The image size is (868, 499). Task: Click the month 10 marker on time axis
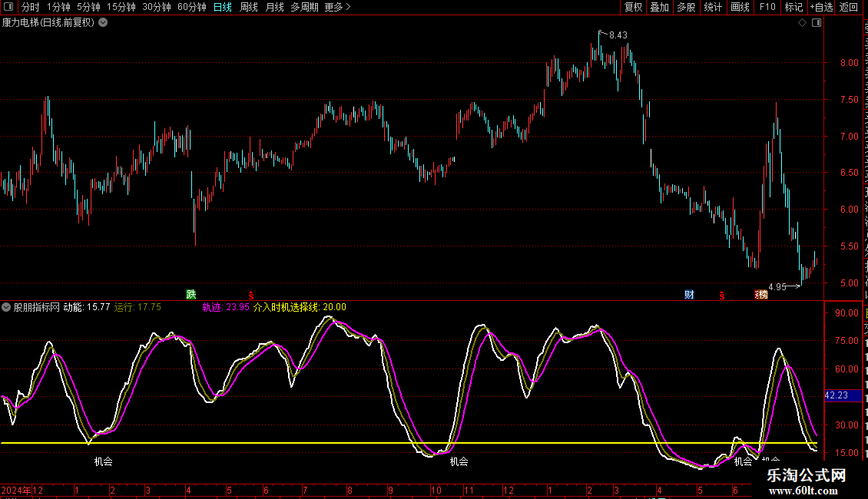(x=436, y=490)
